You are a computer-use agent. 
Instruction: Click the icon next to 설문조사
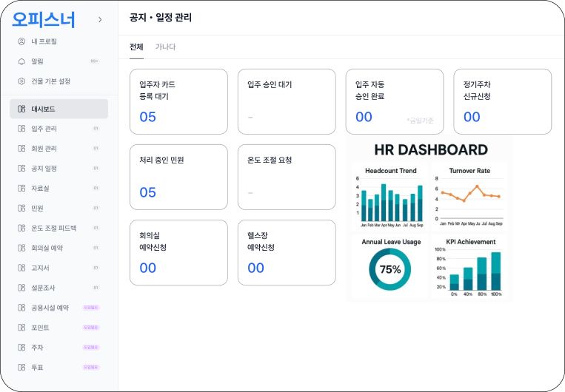[21, 288]
